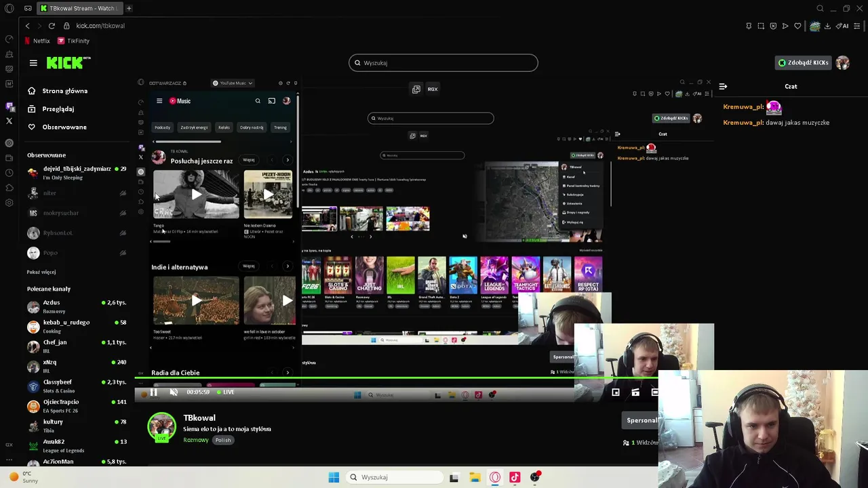Open History clock in Opera sidebar
The width and height of the screenshot is (868, 488).
[x=9, y=173]
